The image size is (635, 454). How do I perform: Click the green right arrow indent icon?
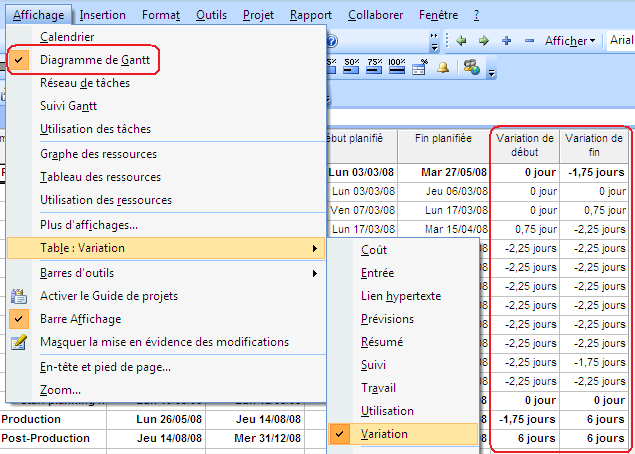(483, 41)
